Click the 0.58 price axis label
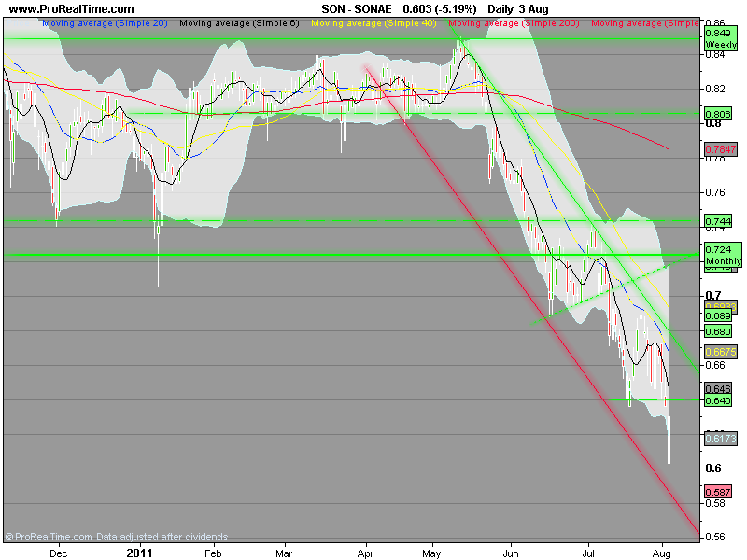The image size is (747, 560). pyautogui.click(x=714, y=503)
